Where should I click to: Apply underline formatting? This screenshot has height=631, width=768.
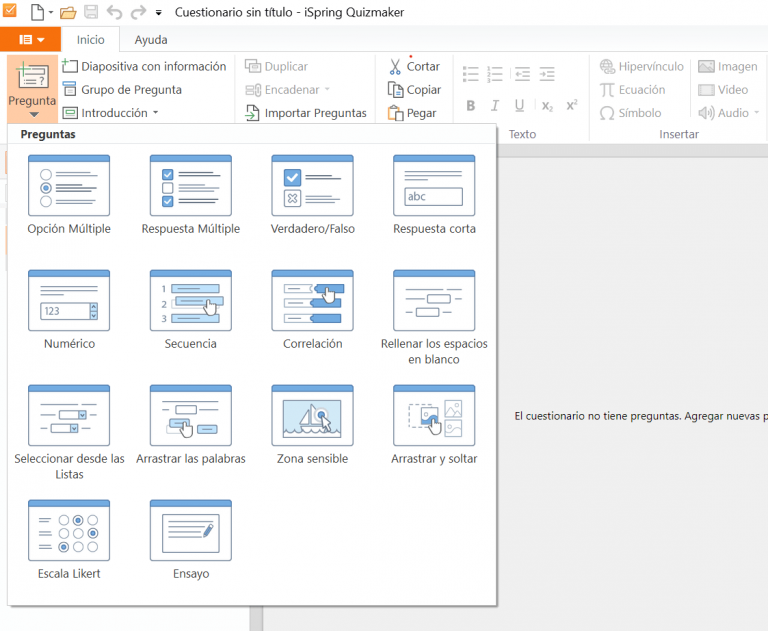point(520,105)
